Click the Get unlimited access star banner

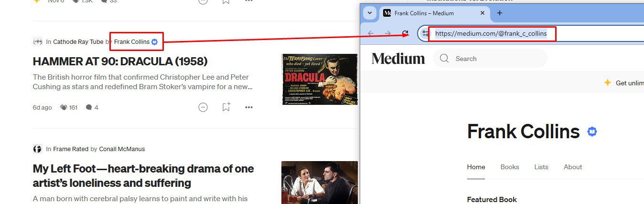click(x=623, y=82)
